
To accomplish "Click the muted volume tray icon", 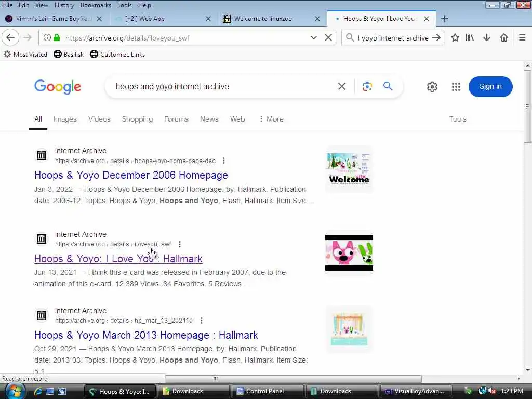I will tap(493, 391).
